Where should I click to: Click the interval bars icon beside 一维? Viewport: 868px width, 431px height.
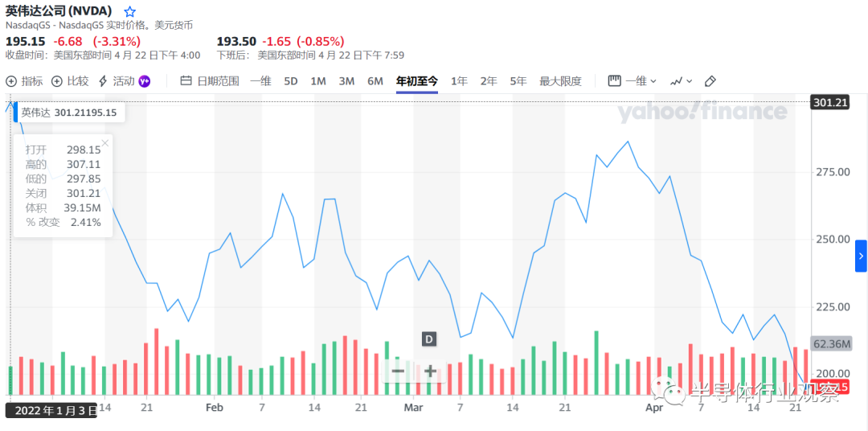pyautogui.click(x=615, y=81)
